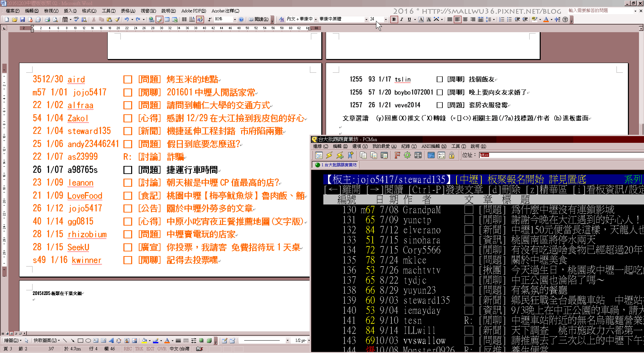
Task: Open the Adobe PDF menu
Action: [x=194, y=11]
